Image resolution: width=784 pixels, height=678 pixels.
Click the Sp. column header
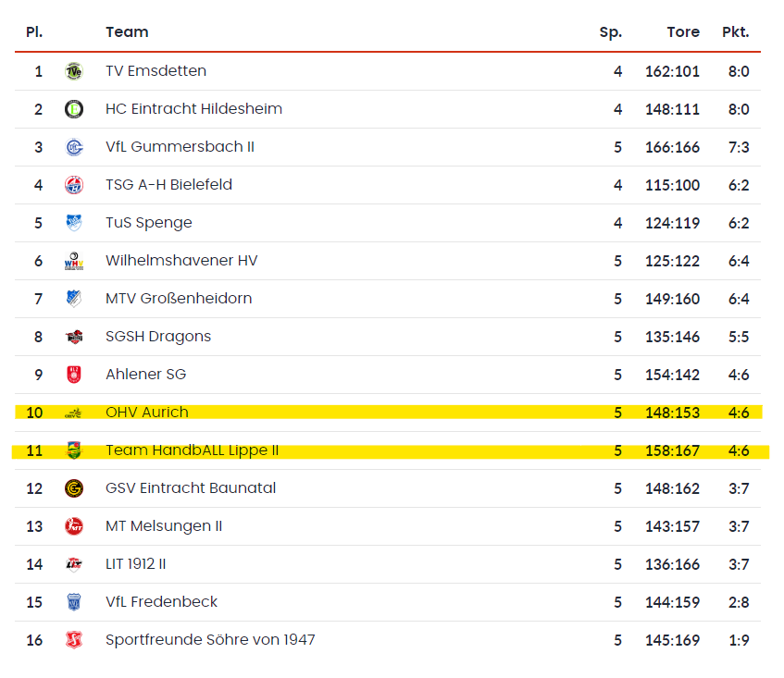tap(610, 32)
